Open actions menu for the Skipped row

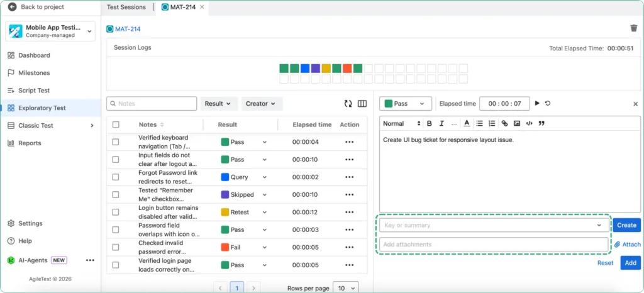pos(350,194)
